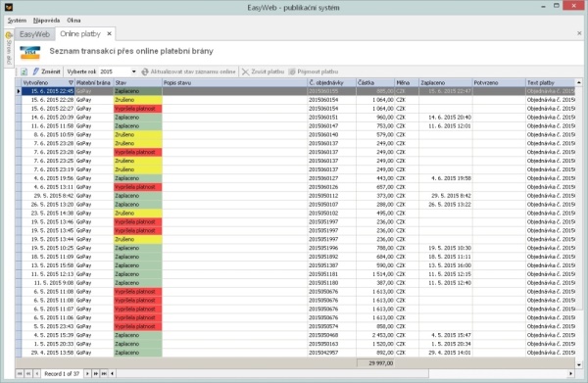Click the Zaplaceno status on 19. 5. 2015 10:25
Screen dimensions: 588x383
click(x=137, y=248)
